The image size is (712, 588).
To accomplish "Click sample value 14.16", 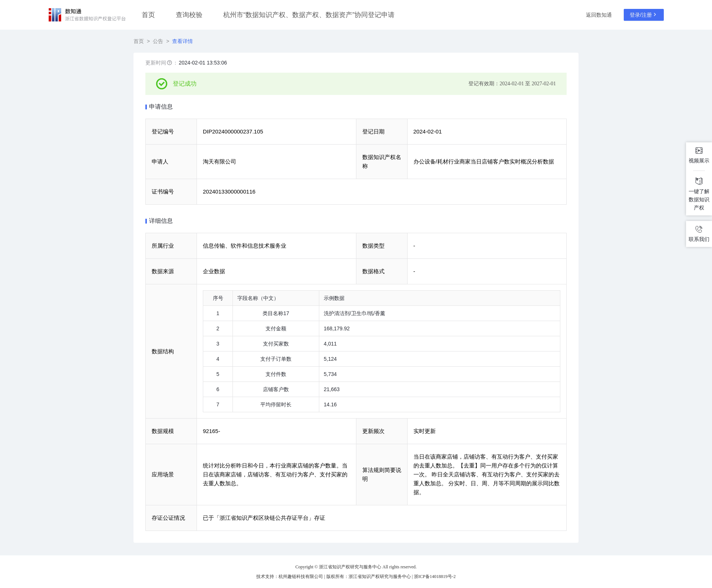I will tap(330, 405).
